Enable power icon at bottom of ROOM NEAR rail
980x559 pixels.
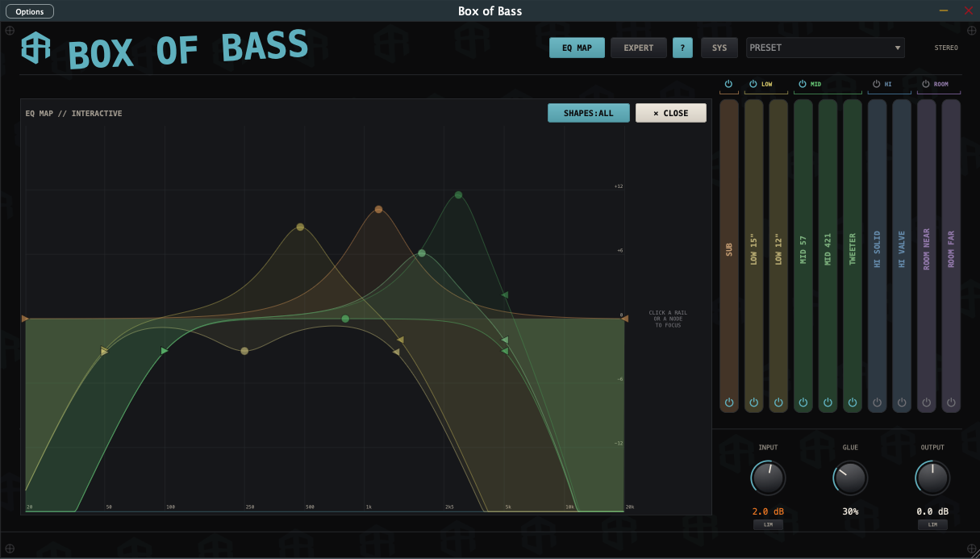926,402
